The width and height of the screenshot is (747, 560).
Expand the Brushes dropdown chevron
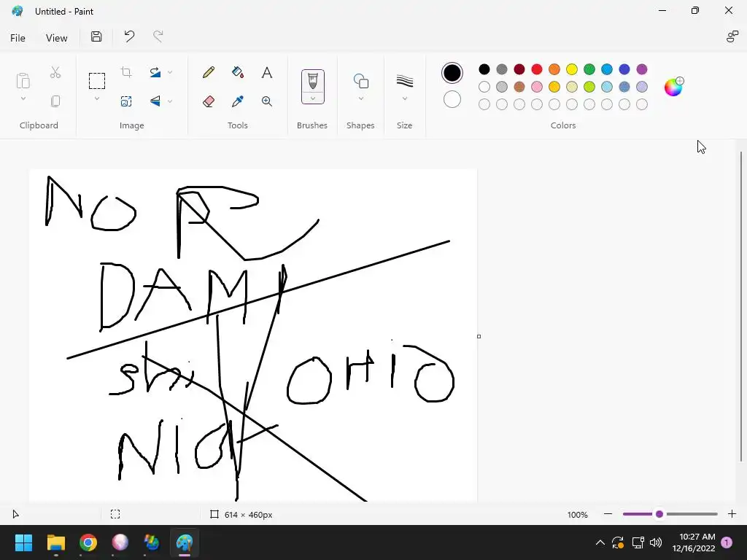pyautogui.click(x=312, y=98)
